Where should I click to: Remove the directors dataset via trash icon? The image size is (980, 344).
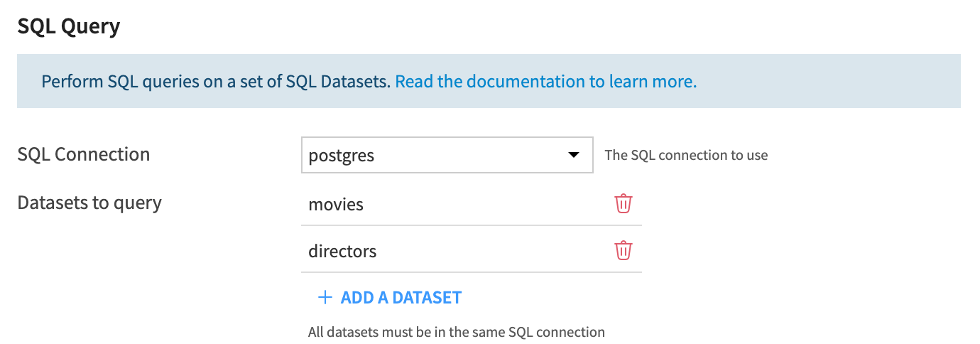click(x=623, y=251)
